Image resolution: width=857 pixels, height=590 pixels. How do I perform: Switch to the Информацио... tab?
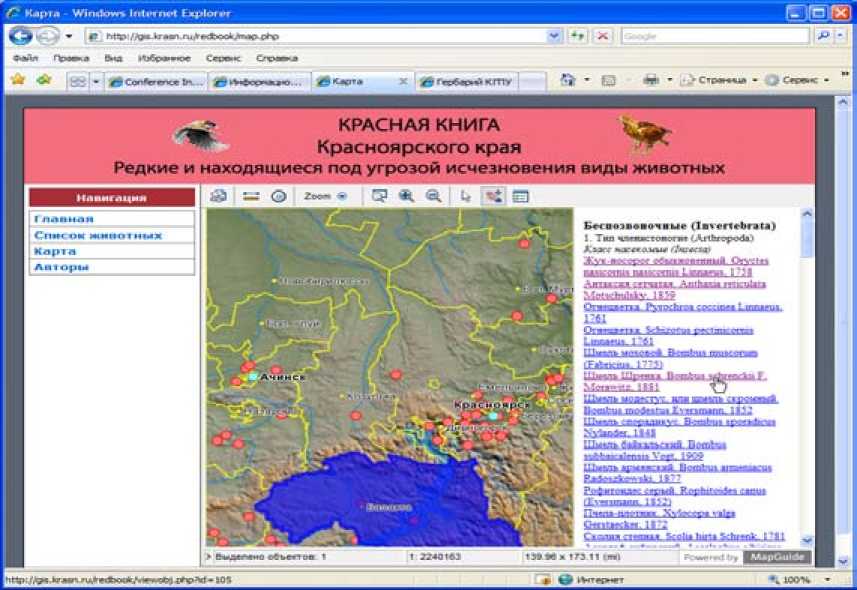tap(259, 81)
